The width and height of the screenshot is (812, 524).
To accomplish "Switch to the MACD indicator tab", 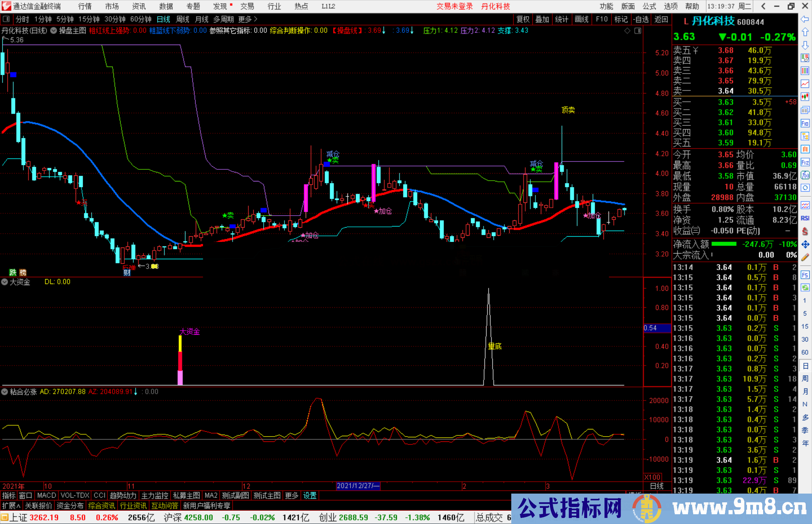I will coord(47,495).
